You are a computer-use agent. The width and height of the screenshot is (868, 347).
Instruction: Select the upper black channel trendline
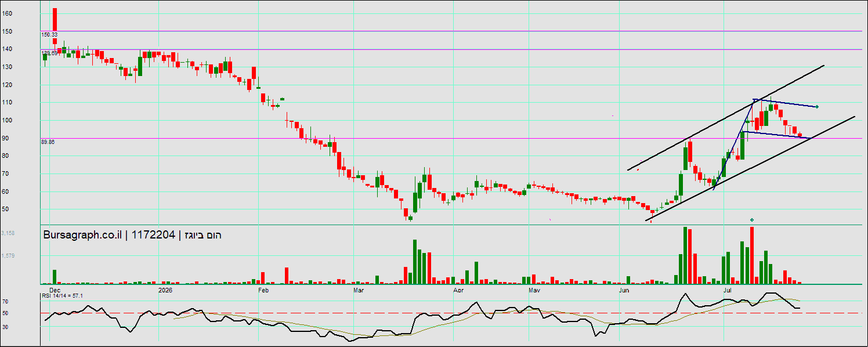coord(725,118)
